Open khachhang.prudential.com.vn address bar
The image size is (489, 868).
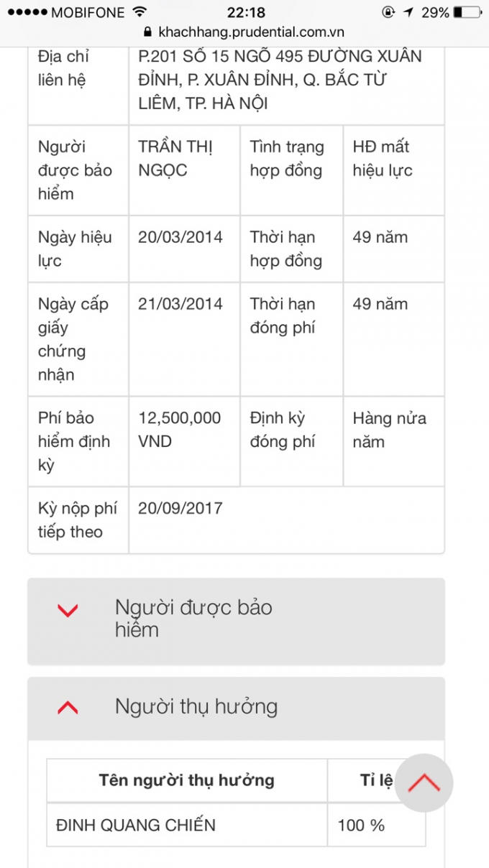(x=244, y=32)
